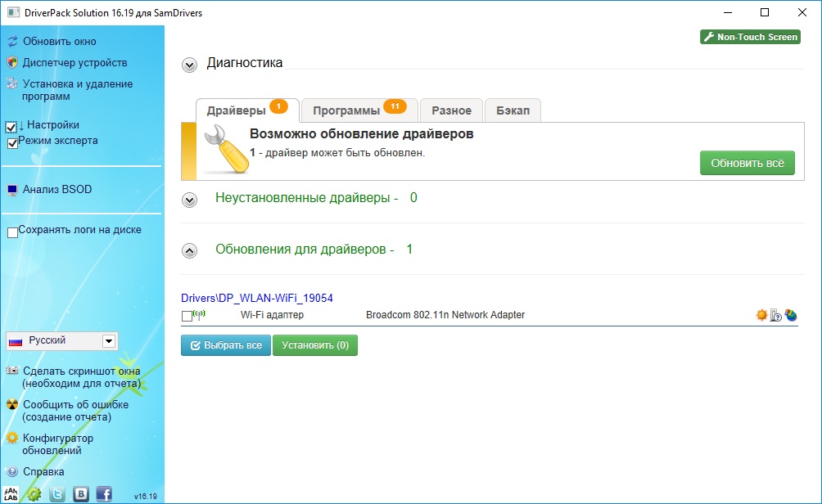Image resolution: width=822 pixels, height=504 pixels.
Task: Click the device info question mark icon
Action: tap(776, 315)
